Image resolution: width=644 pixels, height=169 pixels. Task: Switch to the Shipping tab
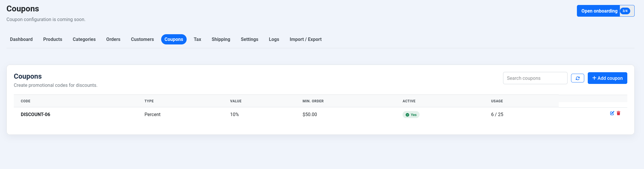tap(221, 39)
